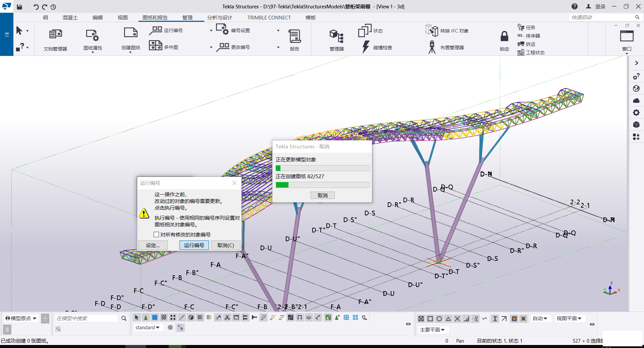Open the 报告 reports tool
Screen dimensions: 644x348
pos(294,40)
